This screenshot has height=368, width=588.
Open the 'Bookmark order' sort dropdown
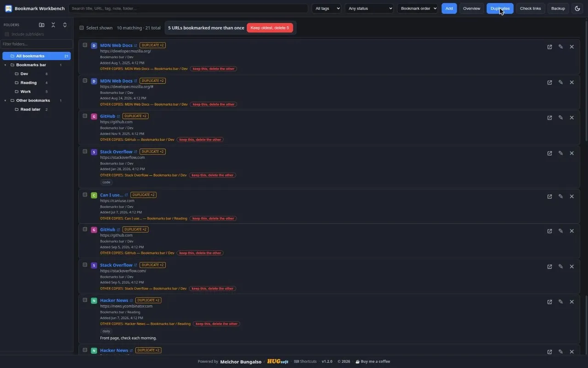[418, 8]
